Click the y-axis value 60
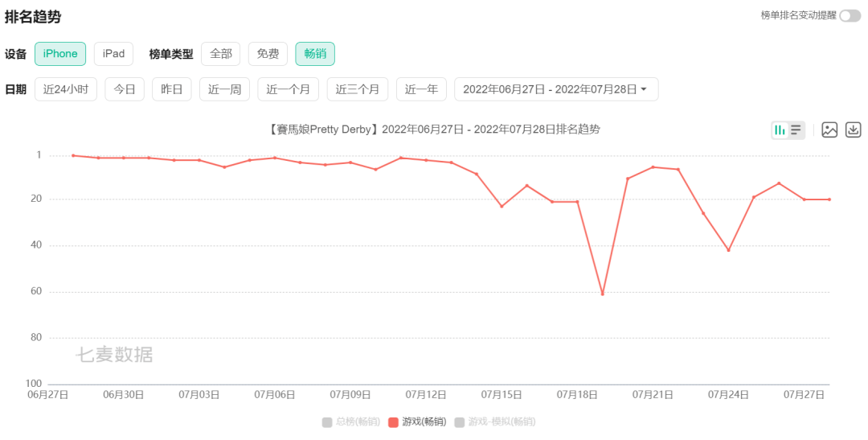 pos(36,291)
